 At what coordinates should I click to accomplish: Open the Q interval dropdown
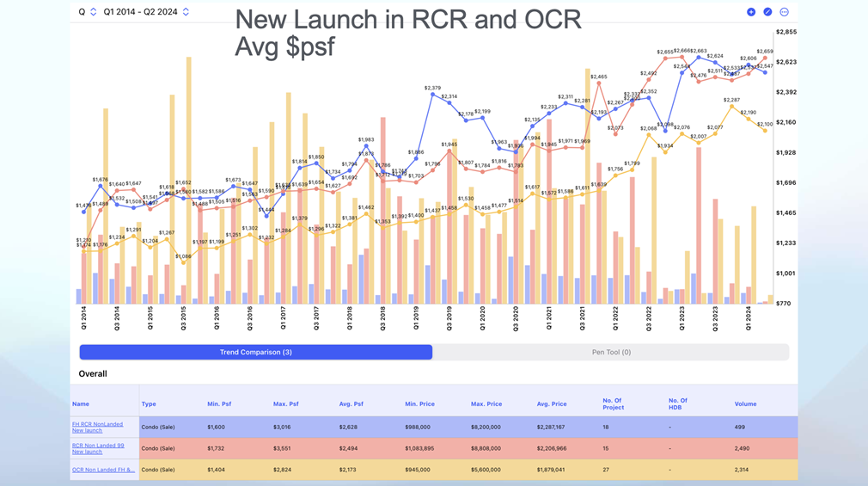87,12
